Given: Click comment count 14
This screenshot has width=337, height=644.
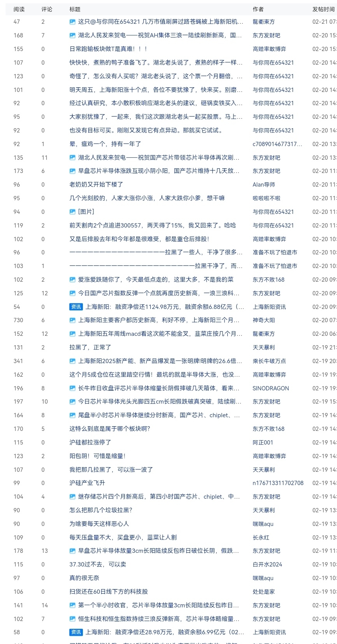Looking at the screenshot, I should pos(45,605).
